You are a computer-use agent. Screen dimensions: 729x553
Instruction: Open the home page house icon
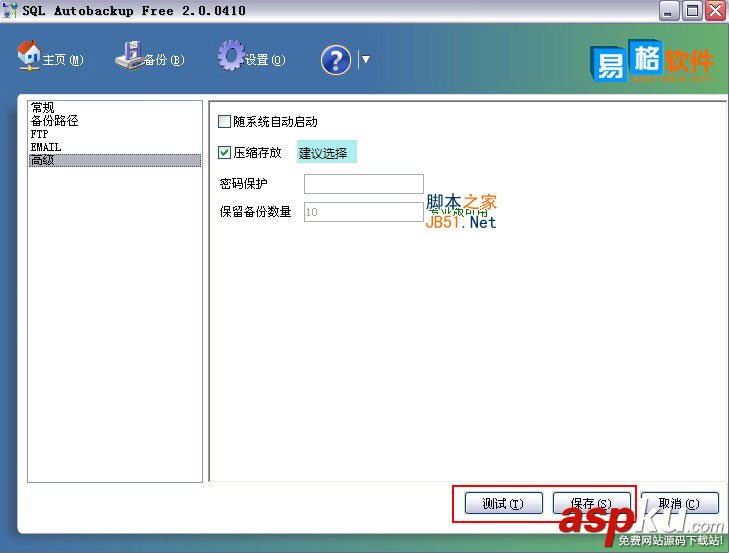(x=29, y=55)
